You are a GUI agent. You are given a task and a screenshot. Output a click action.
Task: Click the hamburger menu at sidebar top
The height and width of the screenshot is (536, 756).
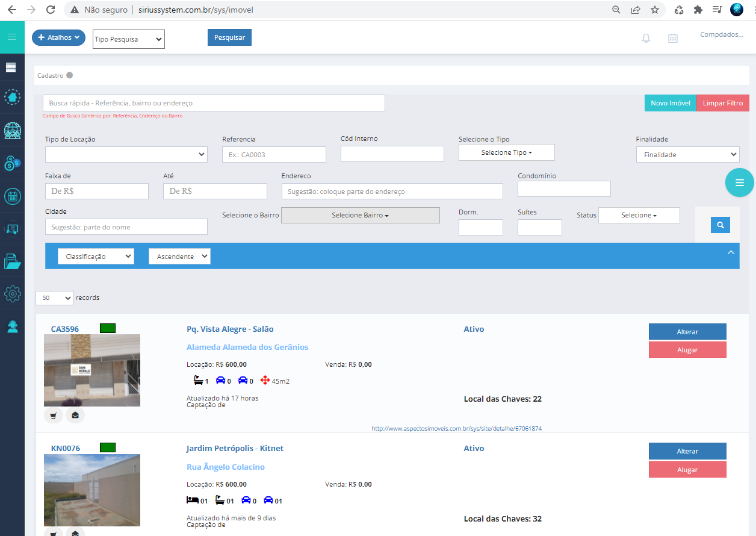(x=12, y=37)
